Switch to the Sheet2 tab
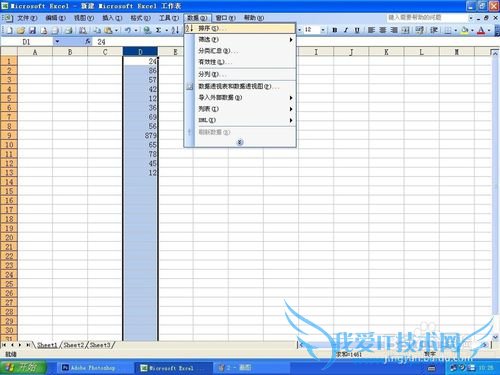Image resolution: width=500 pixels, height=375 pixels. click(x=74, y=345)
